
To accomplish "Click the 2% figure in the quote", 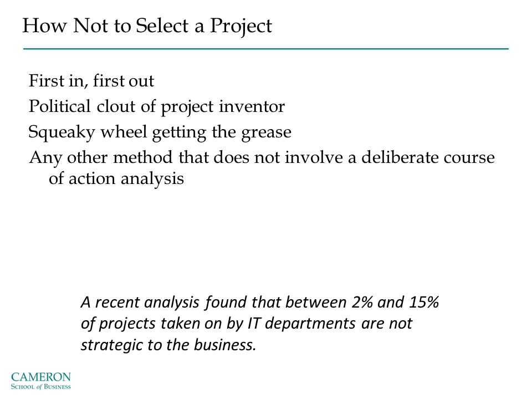I will tap(362, 302).
